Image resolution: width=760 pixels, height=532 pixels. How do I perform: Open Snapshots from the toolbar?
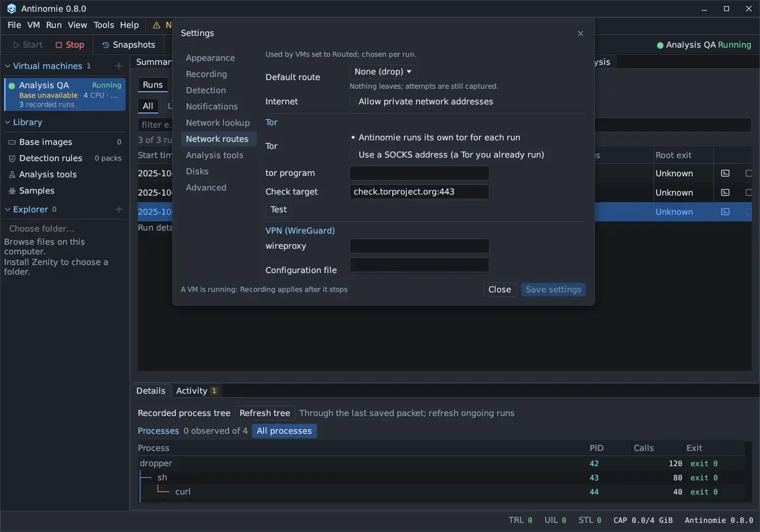[129, 45]
